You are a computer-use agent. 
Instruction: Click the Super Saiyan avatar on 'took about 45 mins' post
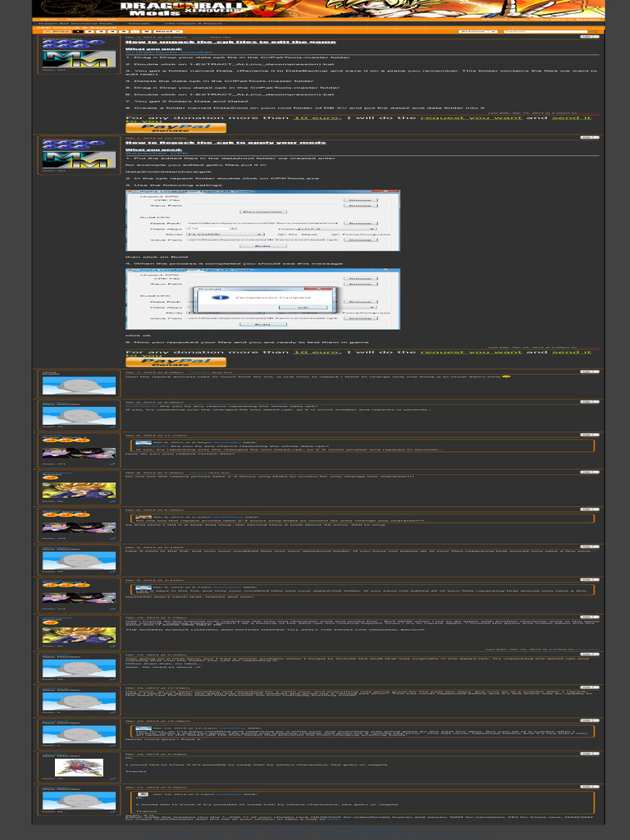[79, 527]
